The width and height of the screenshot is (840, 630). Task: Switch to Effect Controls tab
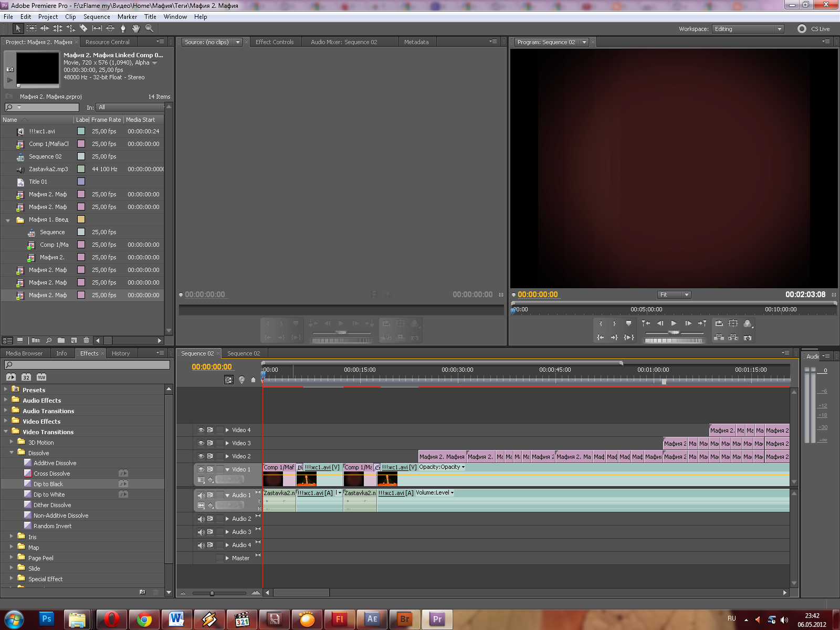click(x=275, y=42)
